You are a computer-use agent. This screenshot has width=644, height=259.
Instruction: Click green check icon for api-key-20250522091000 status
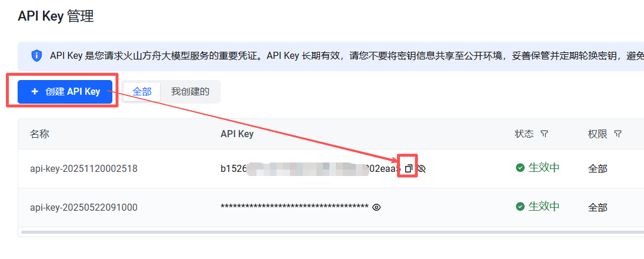(x=520, y=207)
